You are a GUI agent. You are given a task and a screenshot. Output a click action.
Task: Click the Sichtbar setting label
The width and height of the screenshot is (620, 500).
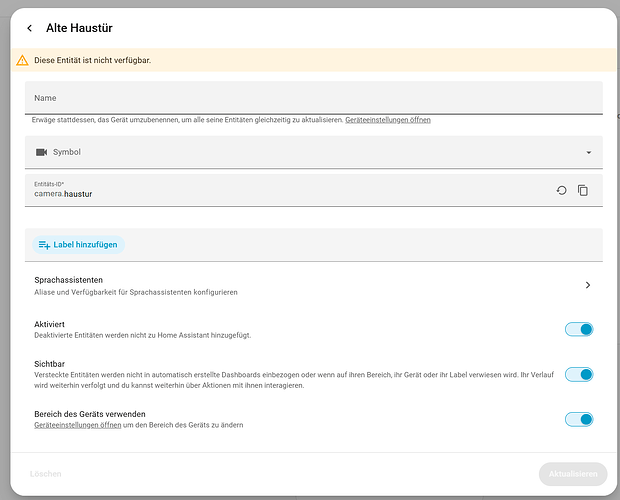[x=49, y=364]
